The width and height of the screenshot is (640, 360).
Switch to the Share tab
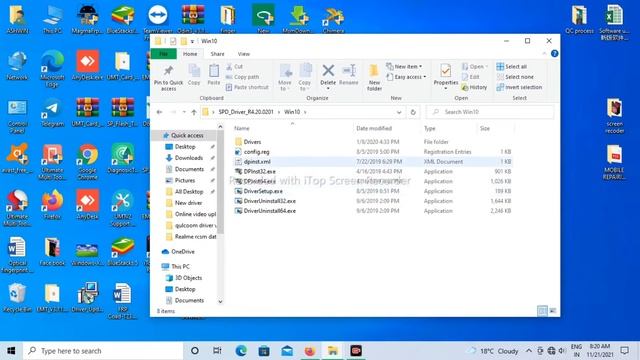pos(217,53)
